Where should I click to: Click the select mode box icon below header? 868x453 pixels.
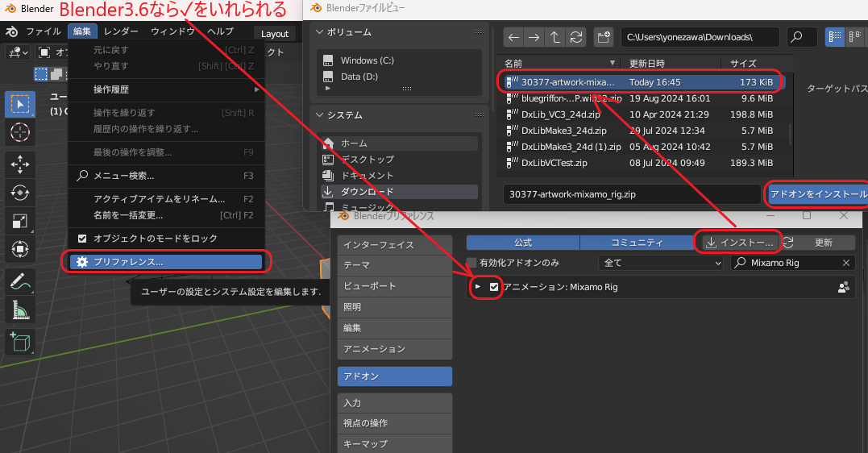[42, 73]
